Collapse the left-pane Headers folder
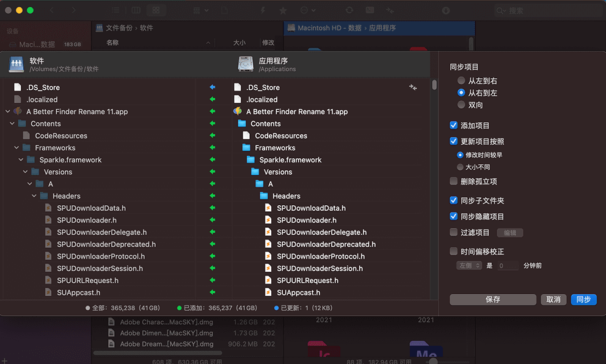 tap(34, 196)
